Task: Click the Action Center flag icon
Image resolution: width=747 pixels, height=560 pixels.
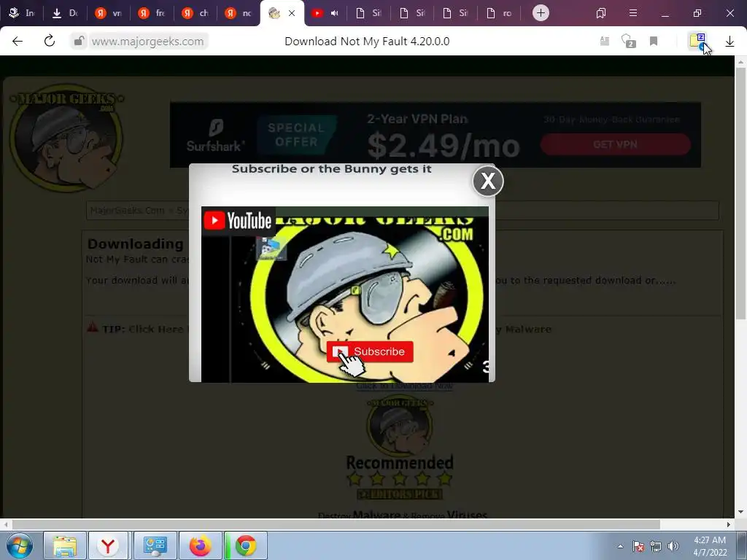Action: pos(638,546)
